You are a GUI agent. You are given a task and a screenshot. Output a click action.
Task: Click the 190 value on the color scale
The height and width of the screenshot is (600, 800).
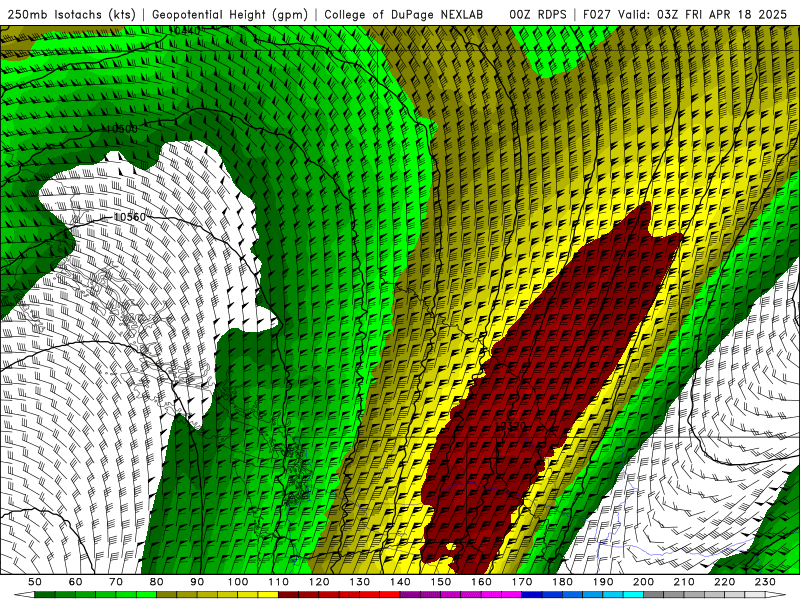coord(603,582)
